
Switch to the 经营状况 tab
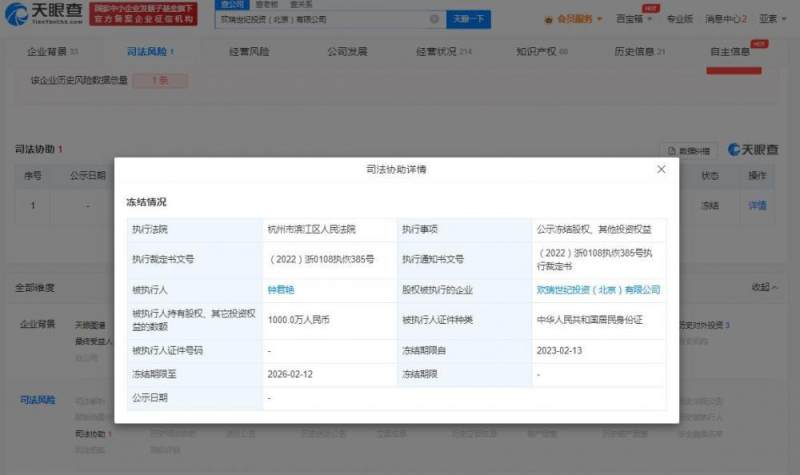pyautogui.click(x=443, y=52)
